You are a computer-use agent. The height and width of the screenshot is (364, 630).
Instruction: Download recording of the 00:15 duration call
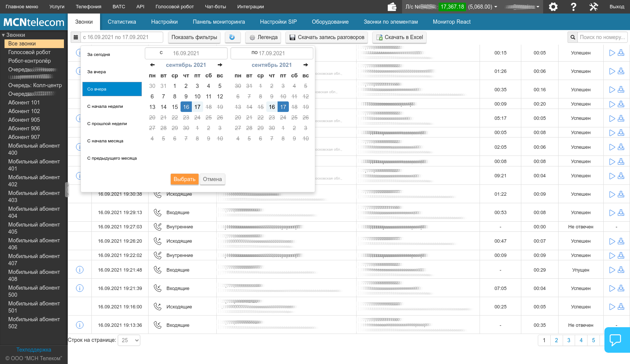(621, 53)
